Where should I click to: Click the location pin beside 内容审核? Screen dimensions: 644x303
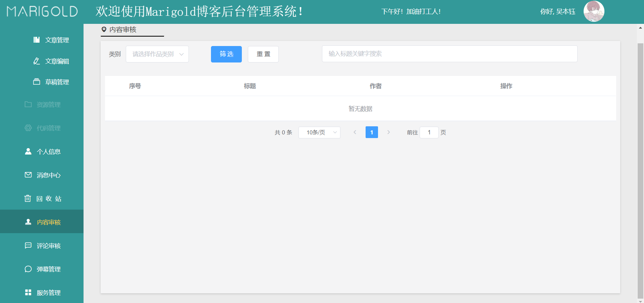tap(104, 30)
